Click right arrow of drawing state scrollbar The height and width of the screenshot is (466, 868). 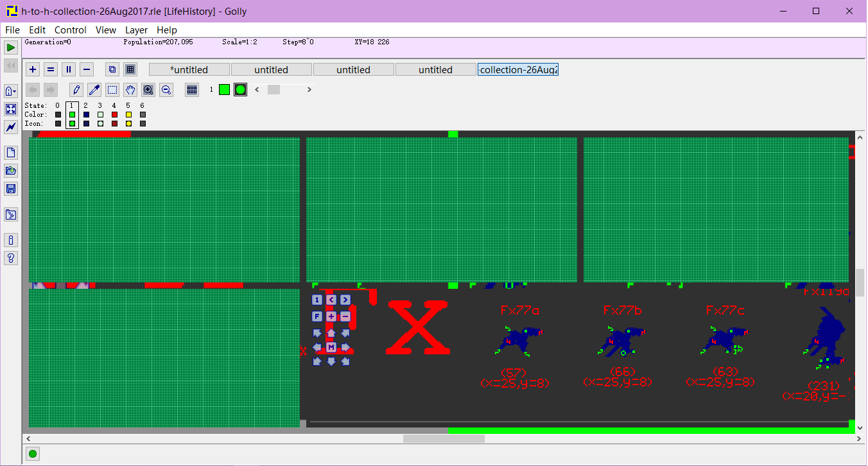[x=309, y=90]
